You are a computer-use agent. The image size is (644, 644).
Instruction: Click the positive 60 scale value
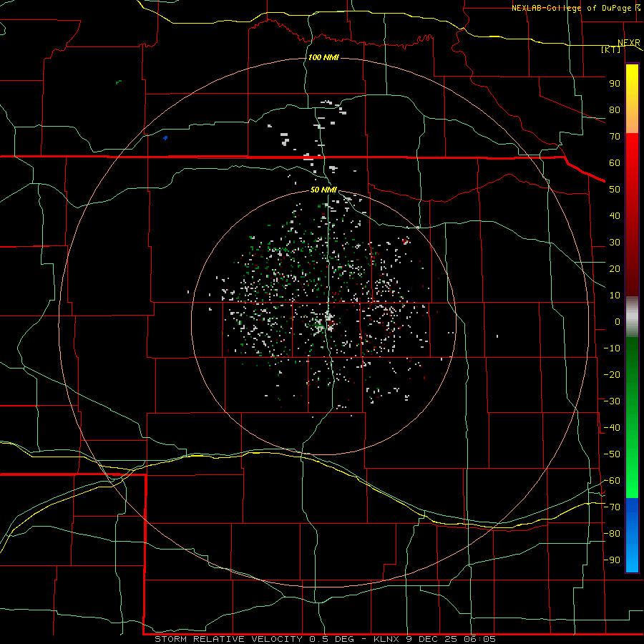(x=615, y=162)
